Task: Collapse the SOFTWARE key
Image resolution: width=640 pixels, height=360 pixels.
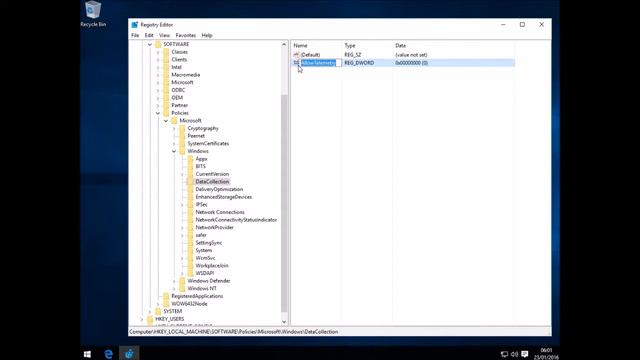Action: (x=150, y=44)
